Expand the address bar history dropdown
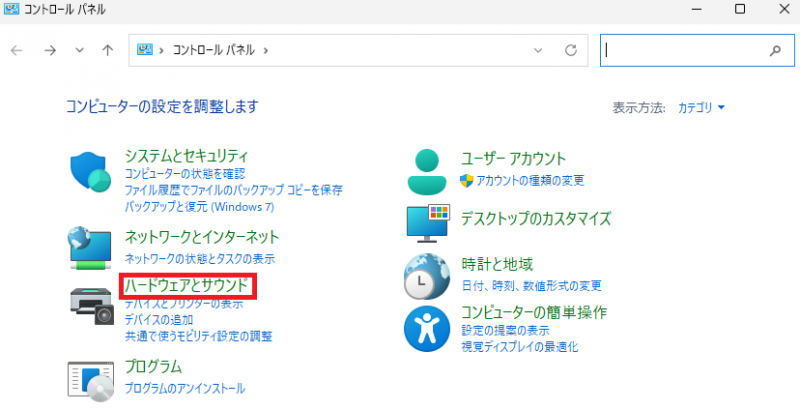 [x=539, y=49]
